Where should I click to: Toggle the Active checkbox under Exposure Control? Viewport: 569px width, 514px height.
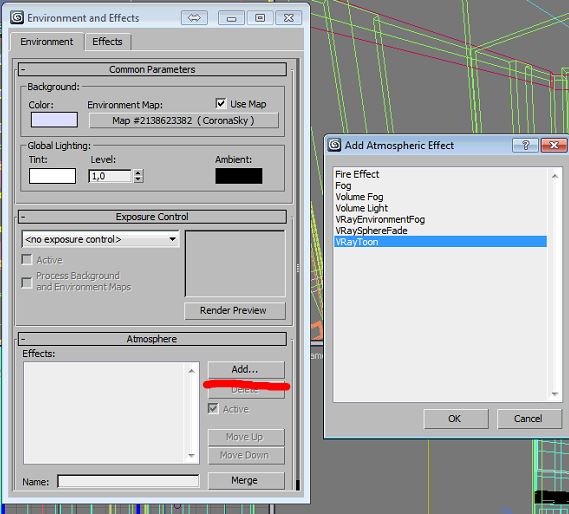pyautogui.click(x=27, y=260)
